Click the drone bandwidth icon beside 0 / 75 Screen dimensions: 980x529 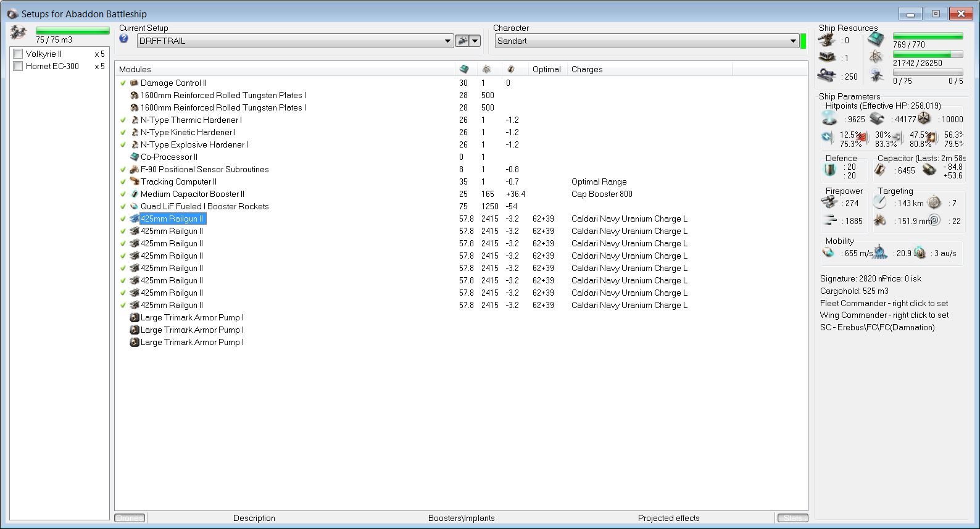pyautogui.click(x=876, y=75)
